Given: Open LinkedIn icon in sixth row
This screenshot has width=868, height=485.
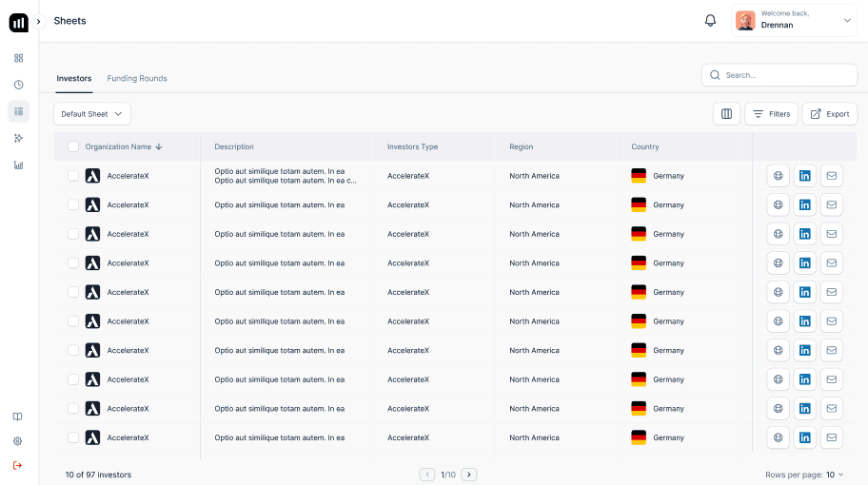Looking at the screenshot, I should pyautogui.click(x=805, y=321).
